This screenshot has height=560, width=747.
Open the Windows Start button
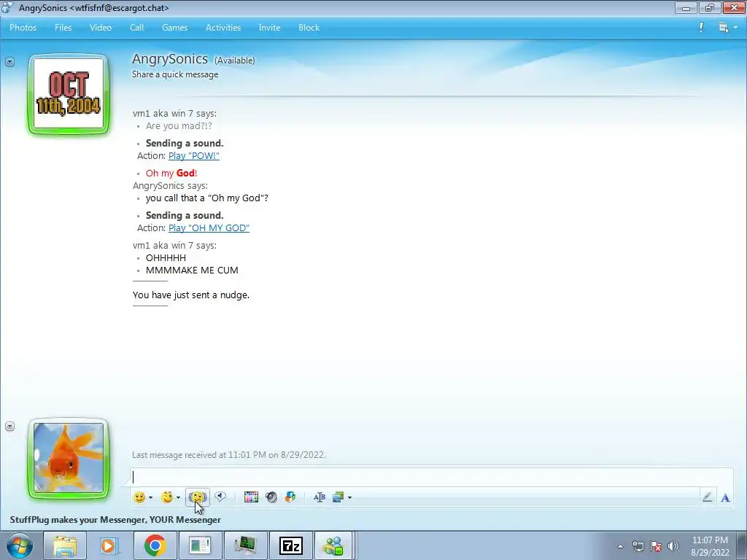tap(20, 545)
